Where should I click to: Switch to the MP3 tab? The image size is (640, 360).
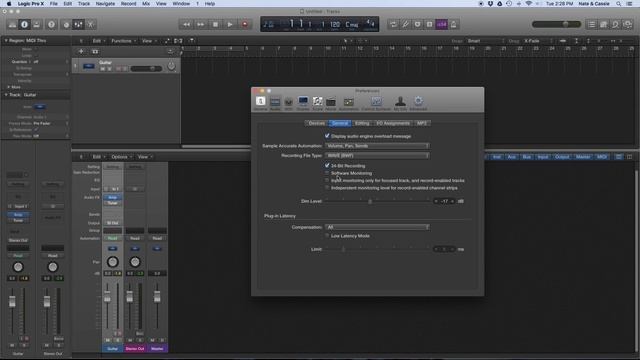click(422, 123)
